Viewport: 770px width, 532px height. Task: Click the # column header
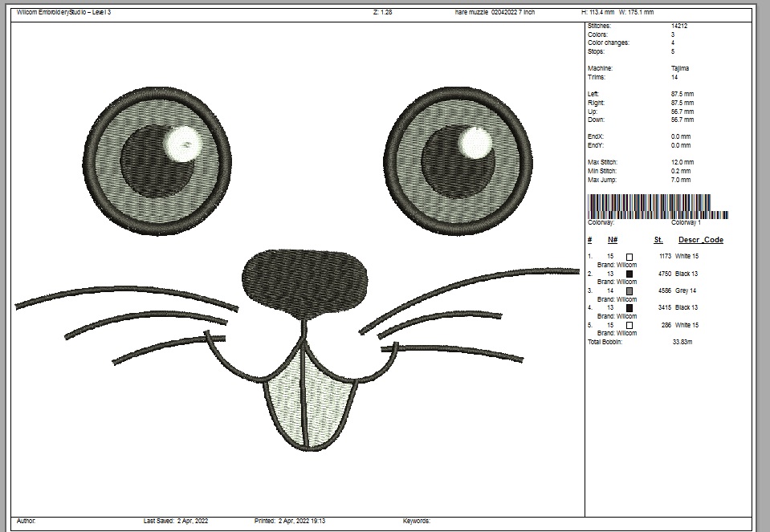tap(589, 240)
